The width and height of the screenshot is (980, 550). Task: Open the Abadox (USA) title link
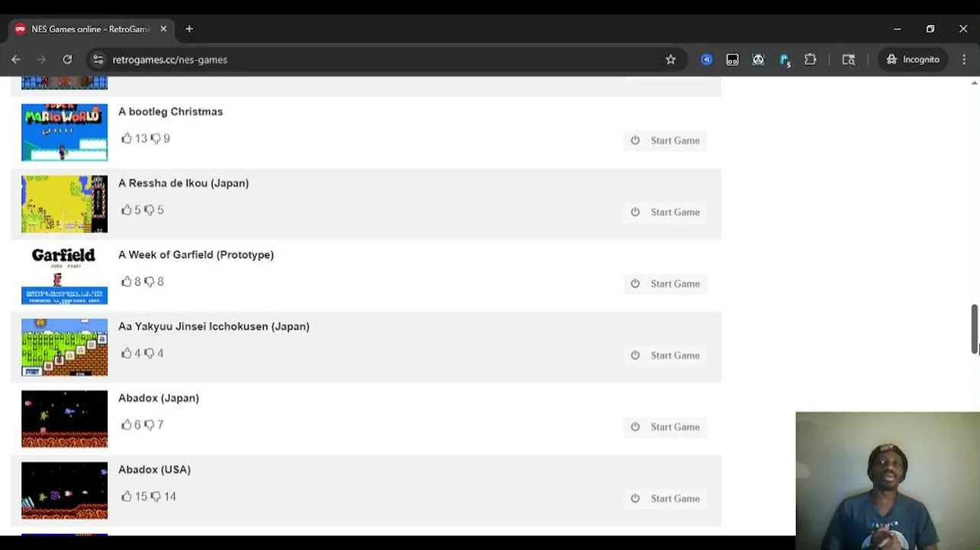154,470
